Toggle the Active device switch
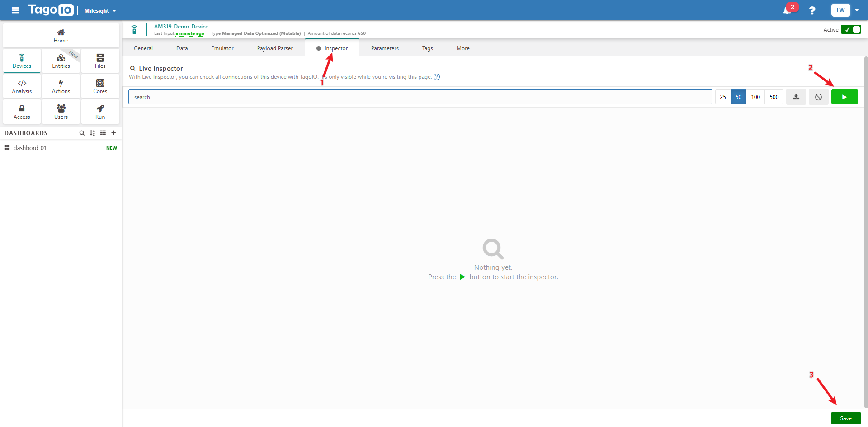The height and width of the screenshot is (427, 868). (851, 29)
